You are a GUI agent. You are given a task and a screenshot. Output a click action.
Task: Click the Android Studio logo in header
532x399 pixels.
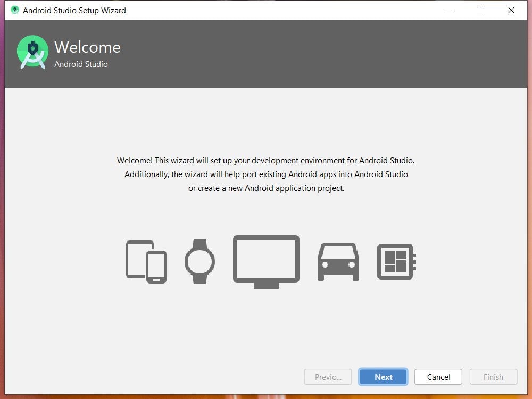coord(32,52)
